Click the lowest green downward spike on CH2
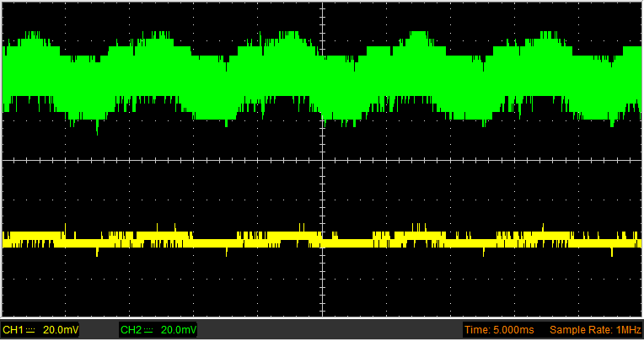644x341 pixels. coord(97,128)
